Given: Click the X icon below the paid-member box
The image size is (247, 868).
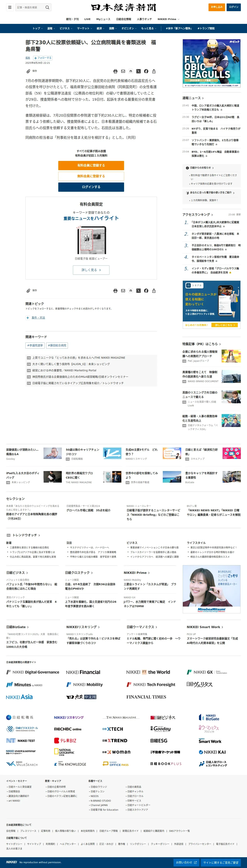Looking at the screenshot, I should (138, 290).
